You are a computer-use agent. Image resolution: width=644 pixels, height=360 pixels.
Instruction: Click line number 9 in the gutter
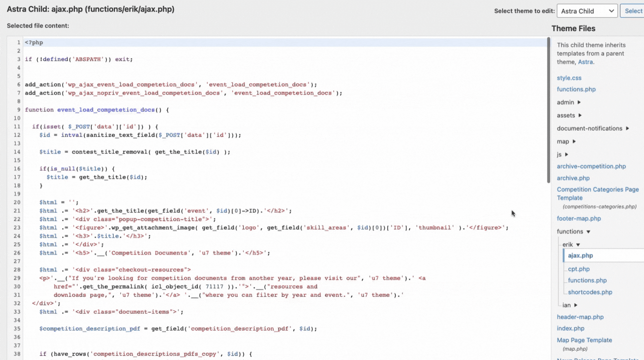pos(19,110)
